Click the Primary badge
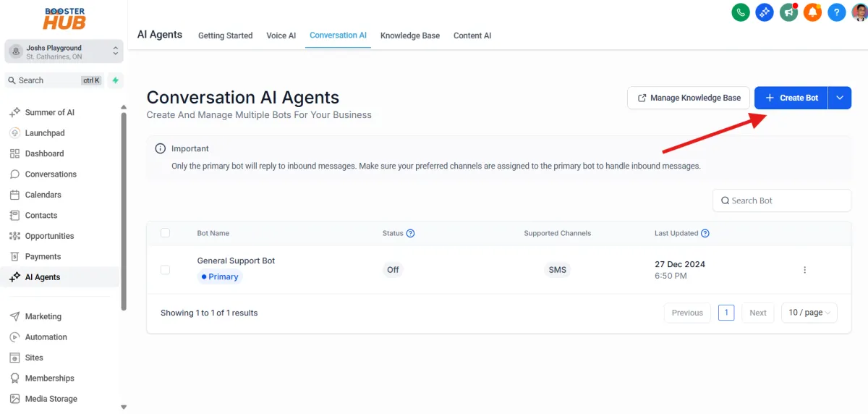 (220, 276)
